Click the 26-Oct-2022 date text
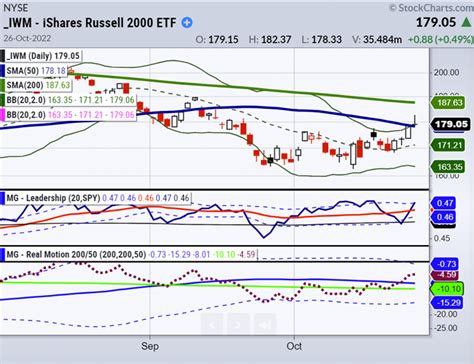Viewport: 474px width, 364px height. pos(27,38)
